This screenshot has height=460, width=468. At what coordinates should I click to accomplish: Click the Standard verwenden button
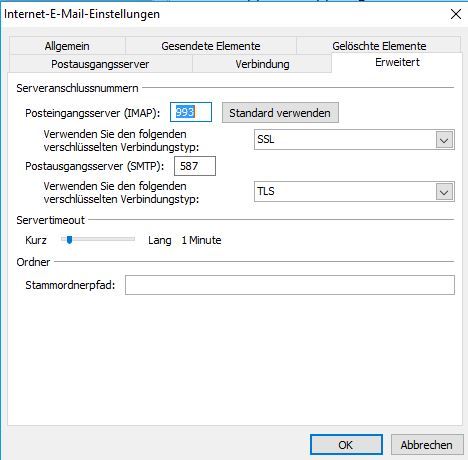(x=280, y=113)
